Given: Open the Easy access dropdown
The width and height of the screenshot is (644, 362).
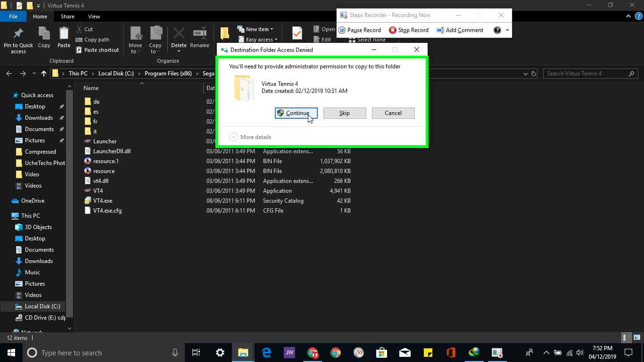Looking at the screenshot, I should (x=257, y=40).
